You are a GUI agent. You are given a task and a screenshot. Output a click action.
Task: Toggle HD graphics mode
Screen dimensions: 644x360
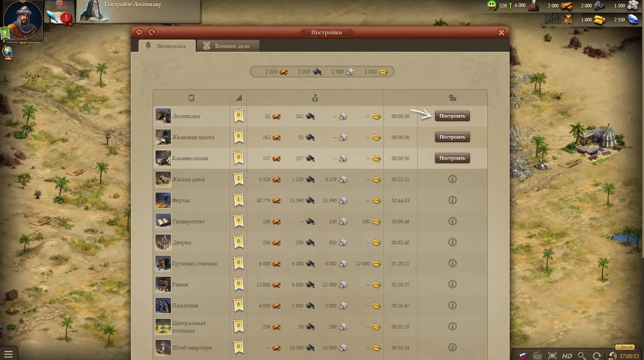[567, 356]
